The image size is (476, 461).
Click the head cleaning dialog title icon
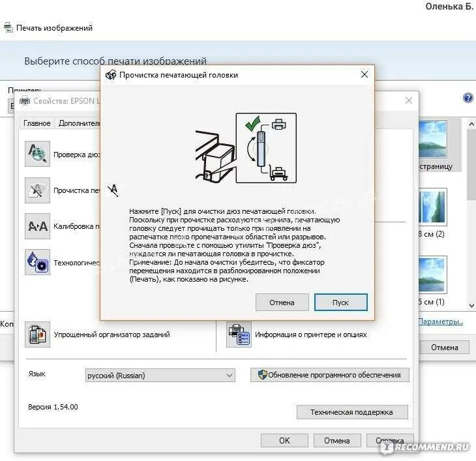pyautogui.click(x=111, y=74)
